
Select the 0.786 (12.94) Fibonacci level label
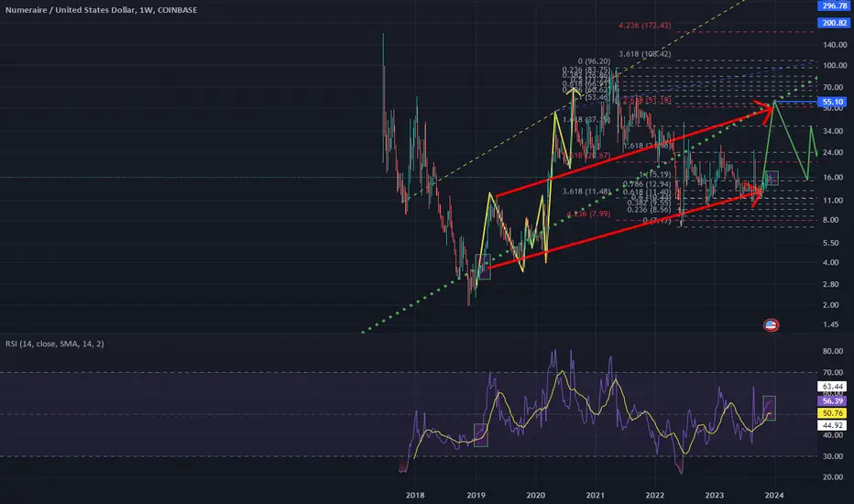click(647, 184)
